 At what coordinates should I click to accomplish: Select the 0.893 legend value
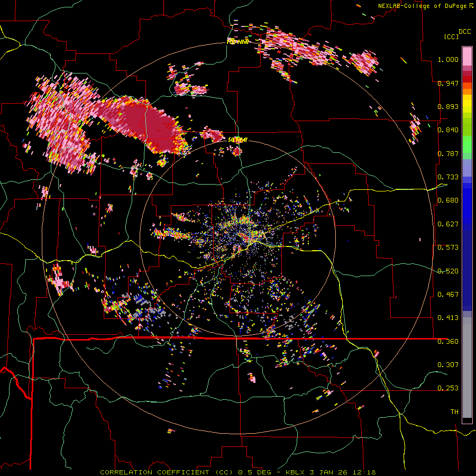(x=448, y=106)
